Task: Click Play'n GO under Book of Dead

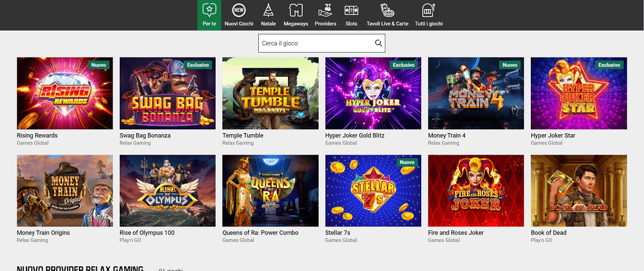Action: pyautogui.click(x=541, y=240)
